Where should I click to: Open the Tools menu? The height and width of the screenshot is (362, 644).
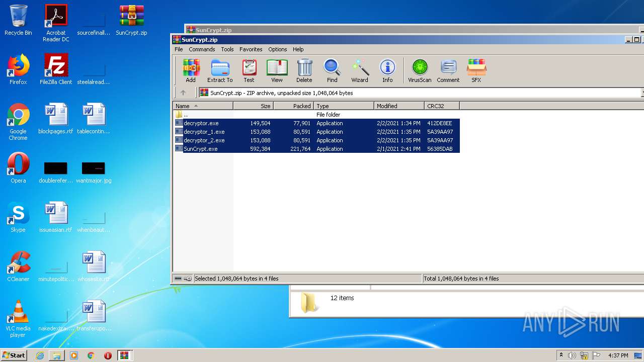pyautogui.click(x=227, y=49)
